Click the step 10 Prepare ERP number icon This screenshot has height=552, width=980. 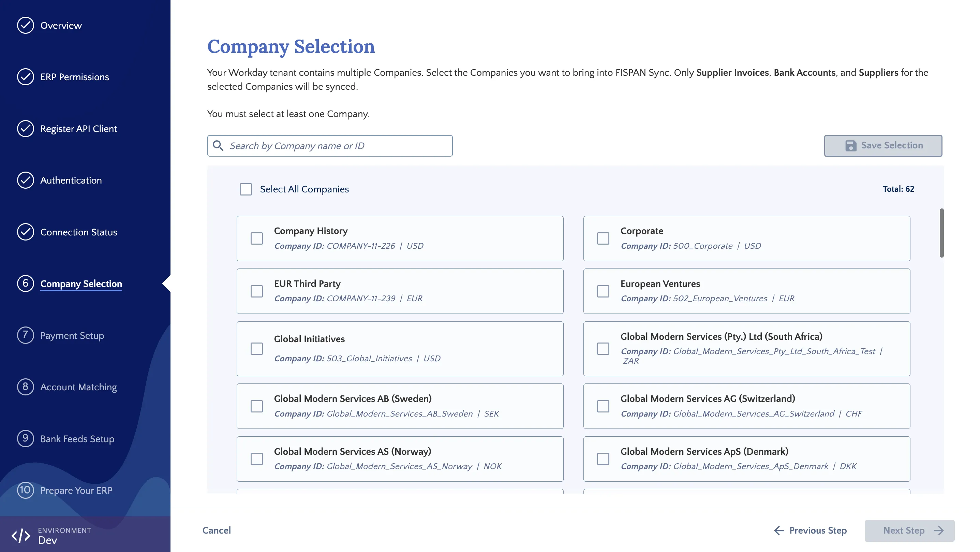26,490
